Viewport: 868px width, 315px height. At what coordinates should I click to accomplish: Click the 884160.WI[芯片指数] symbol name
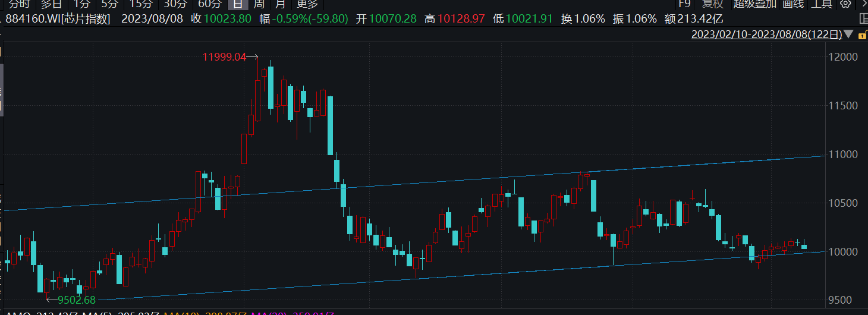point(58,18)
